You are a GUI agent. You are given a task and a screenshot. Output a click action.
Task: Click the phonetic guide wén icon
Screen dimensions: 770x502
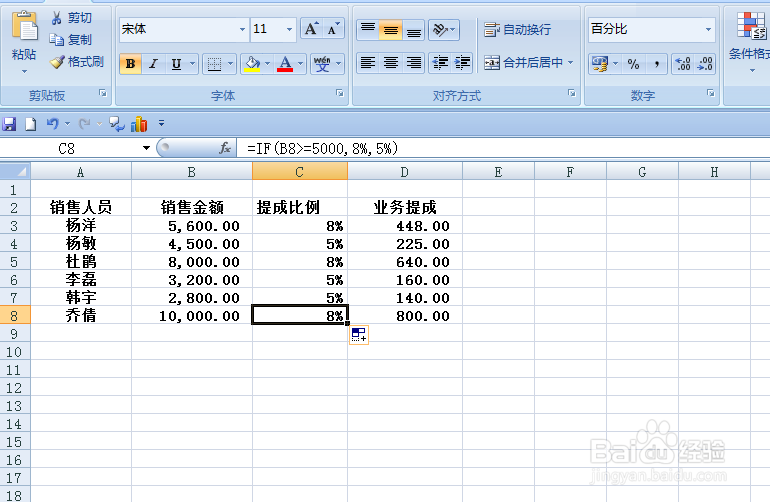pos(323,64)
